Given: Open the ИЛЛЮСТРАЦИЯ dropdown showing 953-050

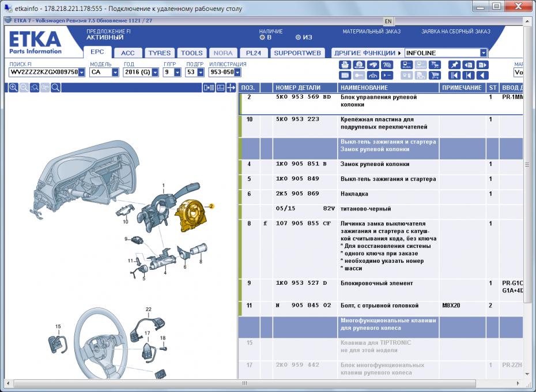Looking at the screenshot, I should point(237,72).
